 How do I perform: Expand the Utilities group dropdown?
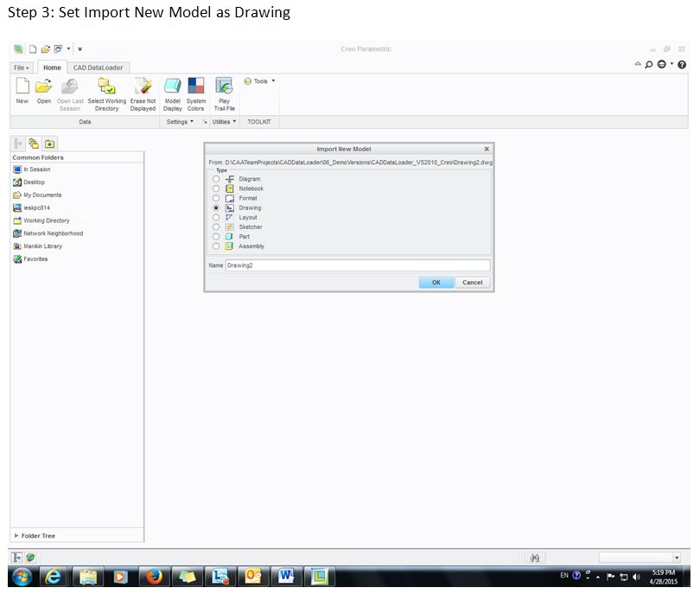[224, 122]
